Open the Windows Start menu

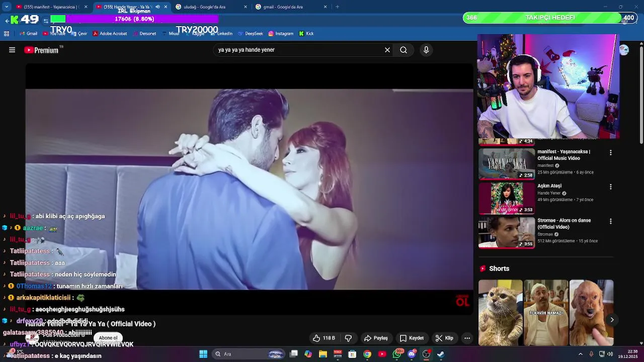click(203, 354)
